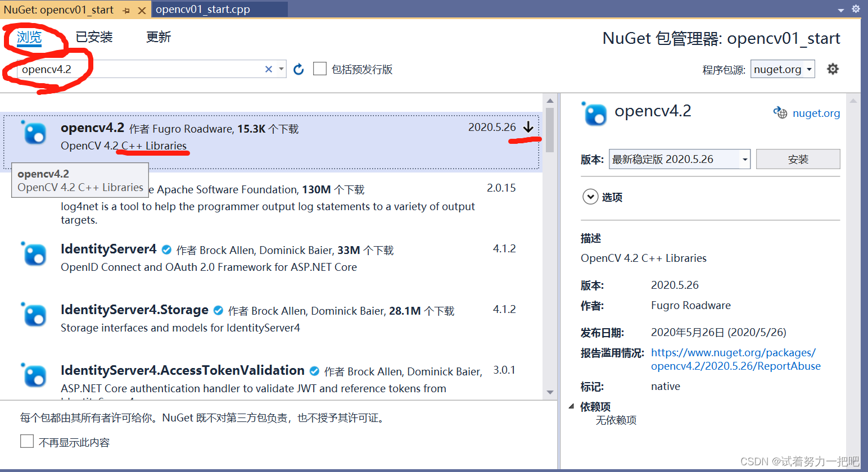Open the nuget.org package source dropdown
Screen dimensions: 868x472
(783, 69)
